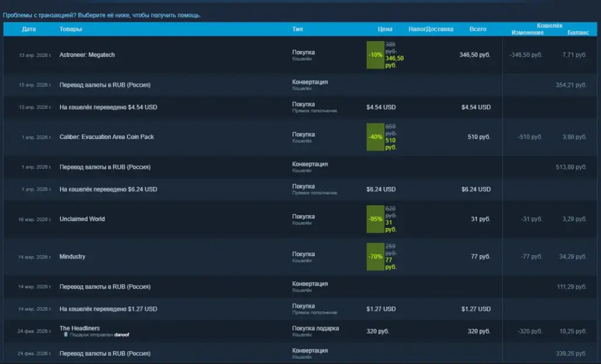
Task: Click the -40% discount badge for Caliber
Action: (x=375, y=137)
